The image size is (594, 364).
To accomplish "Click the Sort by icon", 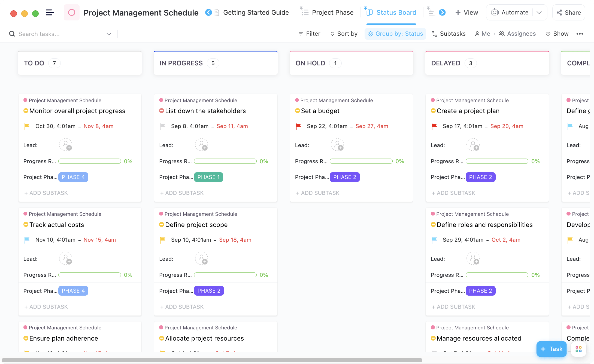I will [x=331, y=33].
